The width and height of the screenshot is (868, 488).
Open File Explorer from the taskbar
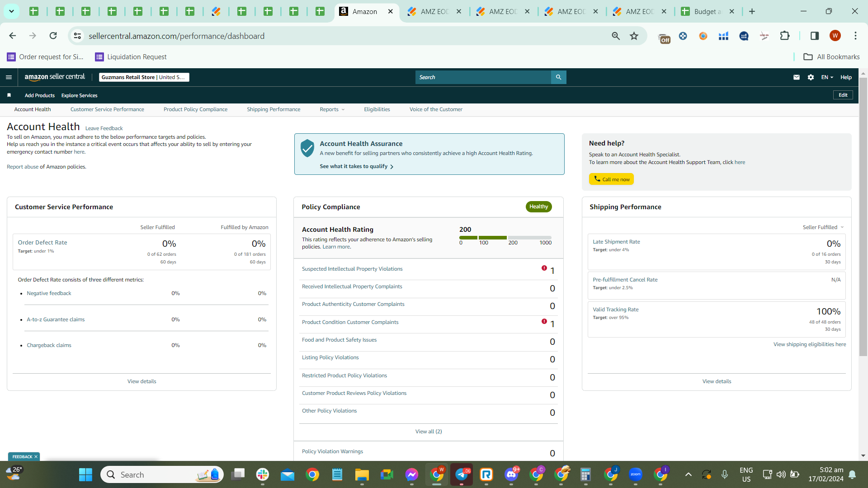point(362,474)
